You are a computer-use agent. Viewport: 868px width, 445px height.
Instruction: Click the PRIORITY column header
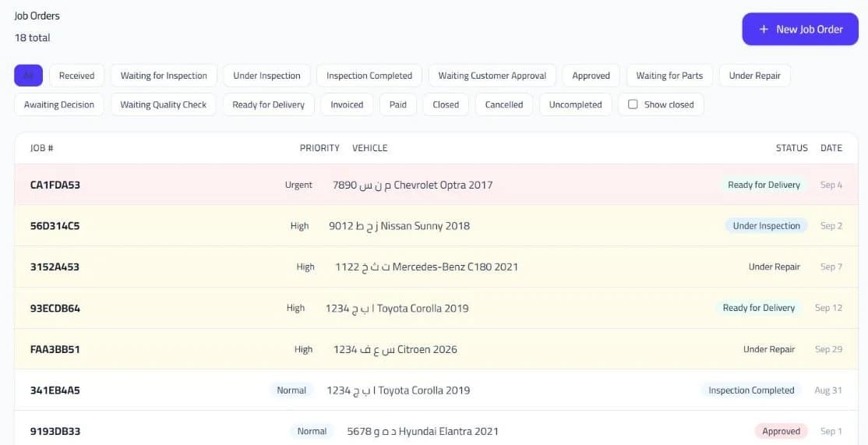point(319,148)
